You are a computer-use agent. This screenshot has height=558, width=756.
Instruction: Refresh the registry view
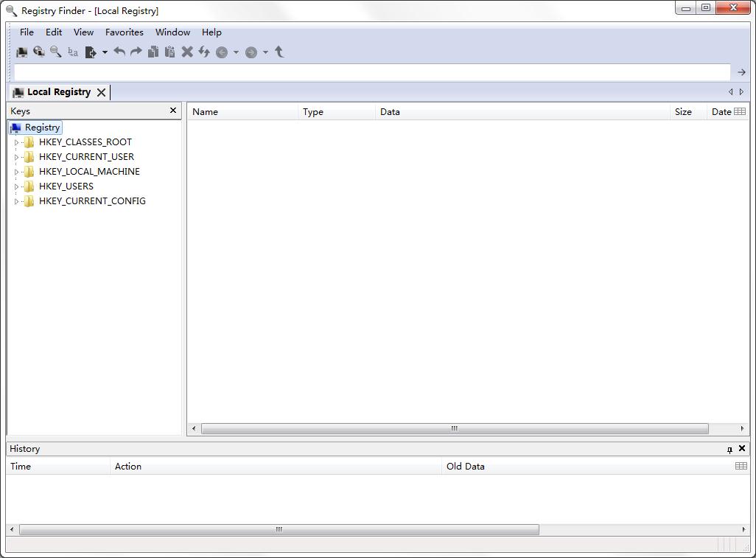pos(204,52)
